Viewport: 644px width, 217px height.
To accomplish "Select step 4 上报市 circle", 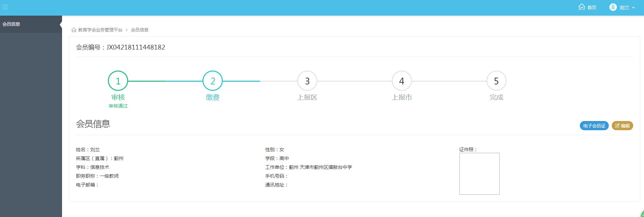I will point(402,81).
